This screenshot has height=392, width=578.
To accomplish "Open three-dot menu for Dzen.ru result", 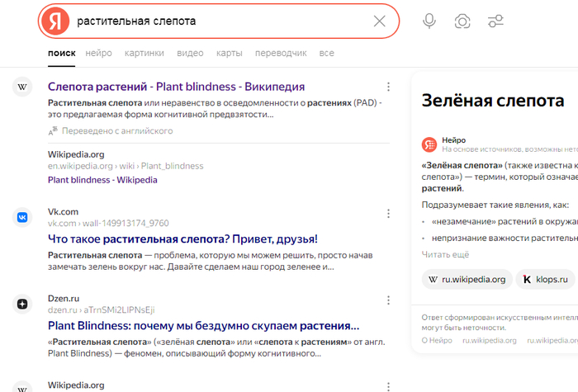I will 388,300.
